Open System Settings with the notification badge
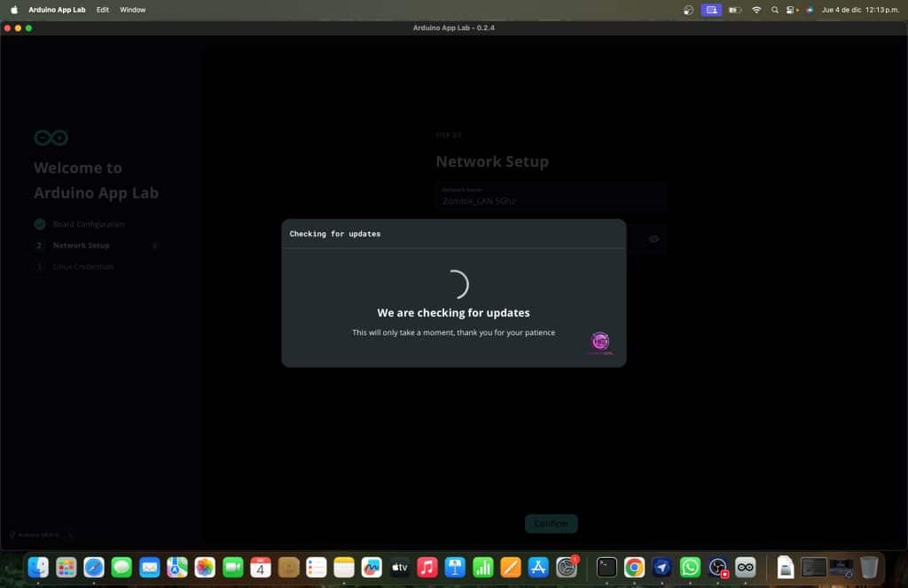The width and height of the screenshot is (908, 588). pyautogui.click(x=567, y=567)
